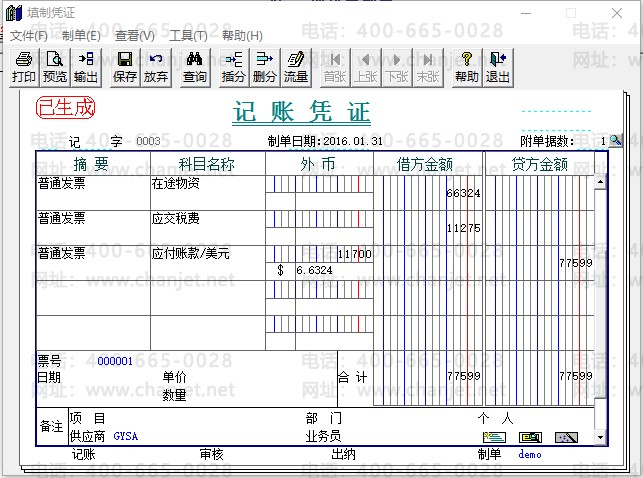Save the voucher with 保存

pyautogui.click(x=125, y=67)
